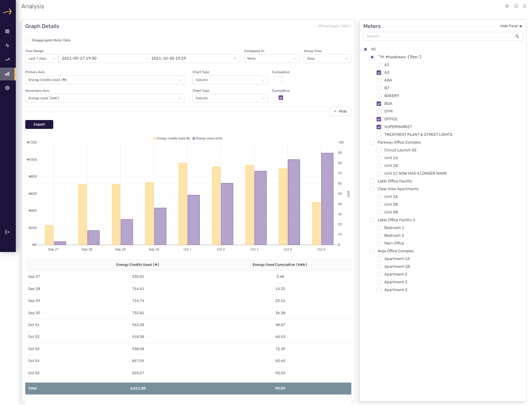Screen dimensions: 532x405
Task: Check Clear View Apartments group
Action: pos(372,189)
